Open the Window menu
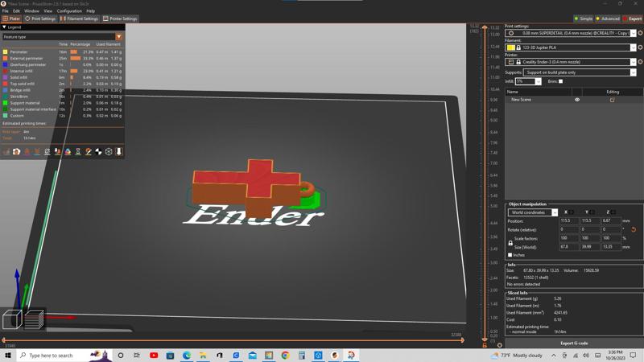The width and height of the screenshot is (644, 362). point(31,11)
